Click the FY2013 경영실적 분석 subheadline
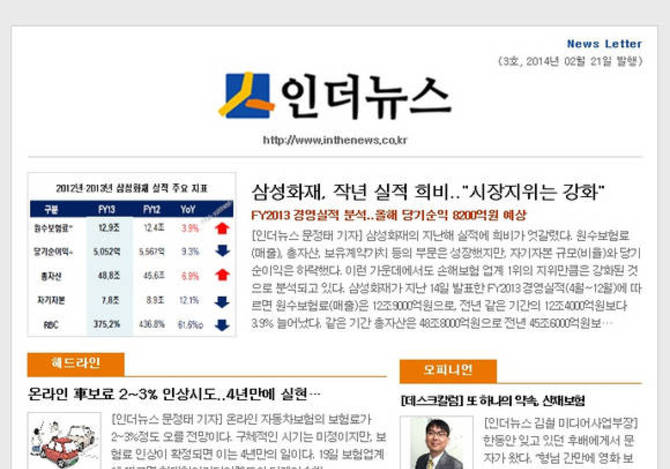Screen dimensions: 670x469 pos(388,215)
